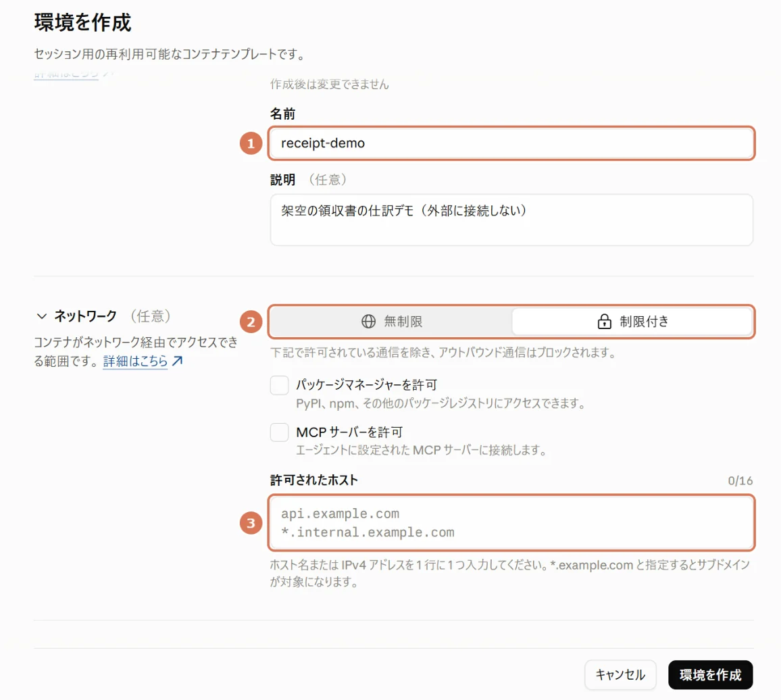Select the 制限付き network option

(632, 322)
